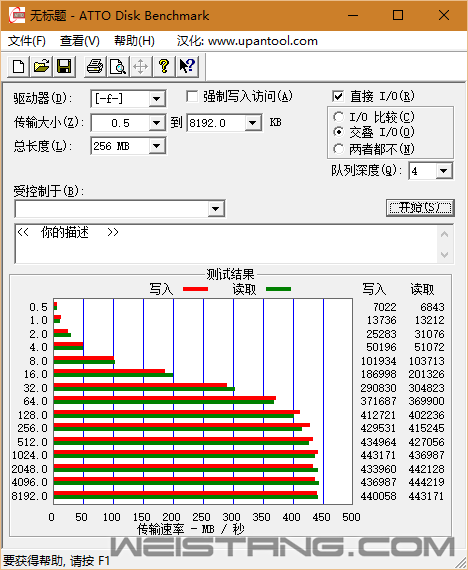Click the read value 444219
468x570 pixels.
[427, 482]
